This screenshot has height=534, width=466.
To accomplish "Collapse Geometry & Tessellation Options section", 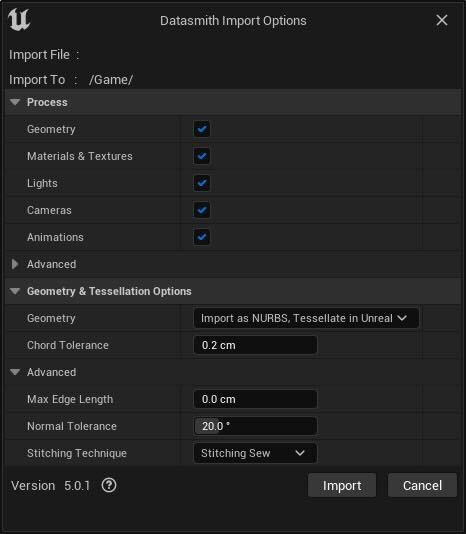I will tap(15, 291).
